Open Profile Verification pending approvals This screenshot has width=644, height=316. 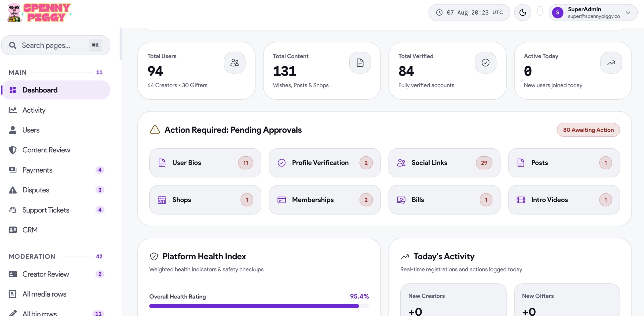[x=325, y=163]
